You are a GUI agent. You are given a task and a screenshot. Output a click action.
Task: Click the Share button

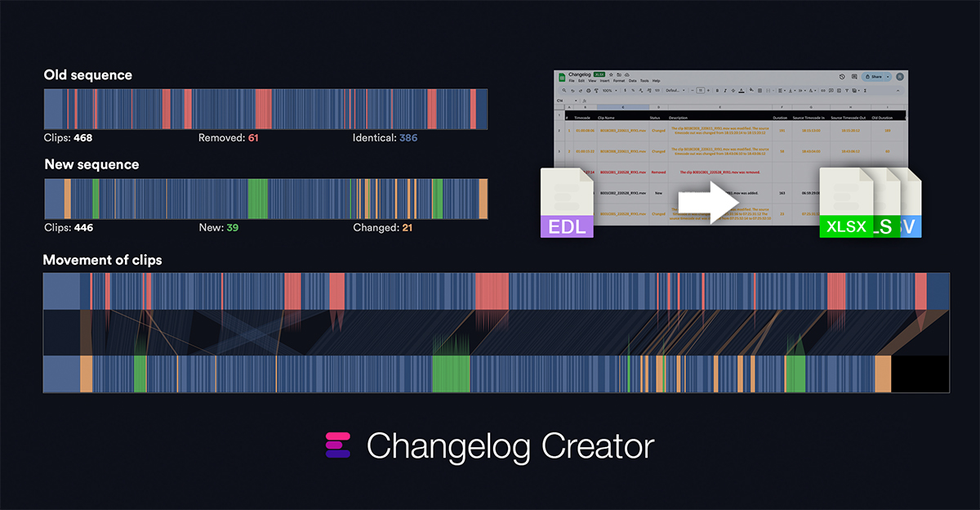875,77
